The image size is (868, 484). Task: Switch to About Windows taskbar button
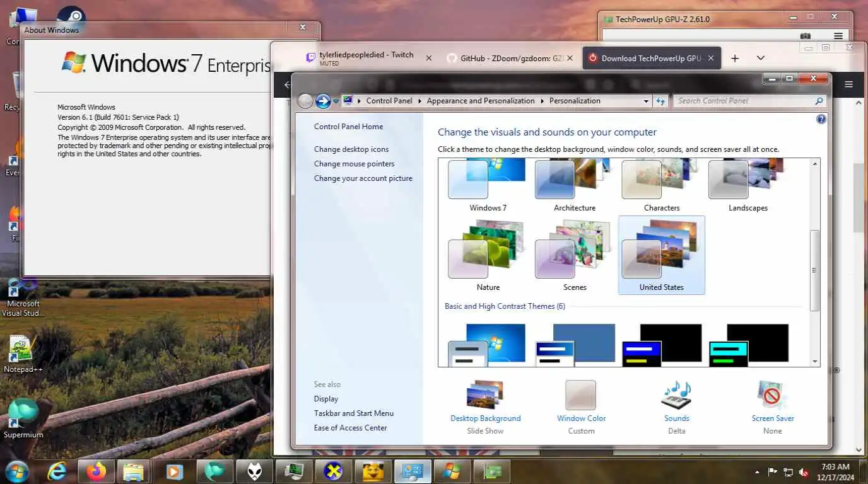click(452, 471)
